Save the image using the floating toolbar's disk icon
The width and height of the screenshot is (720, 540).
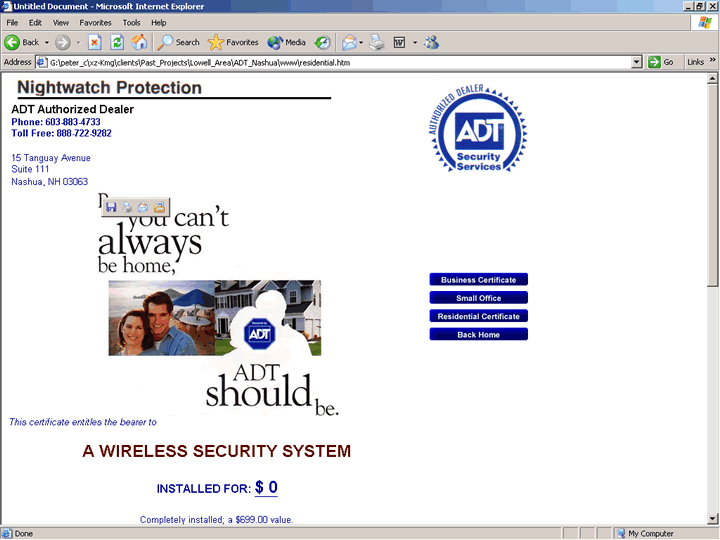click(111, 208)
